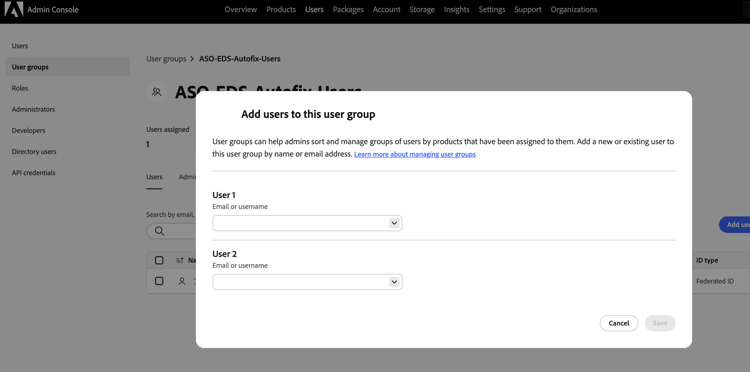
Task: Click the ASO-EDS-Autofix-Users breadcrumb text
Action: 240,59
